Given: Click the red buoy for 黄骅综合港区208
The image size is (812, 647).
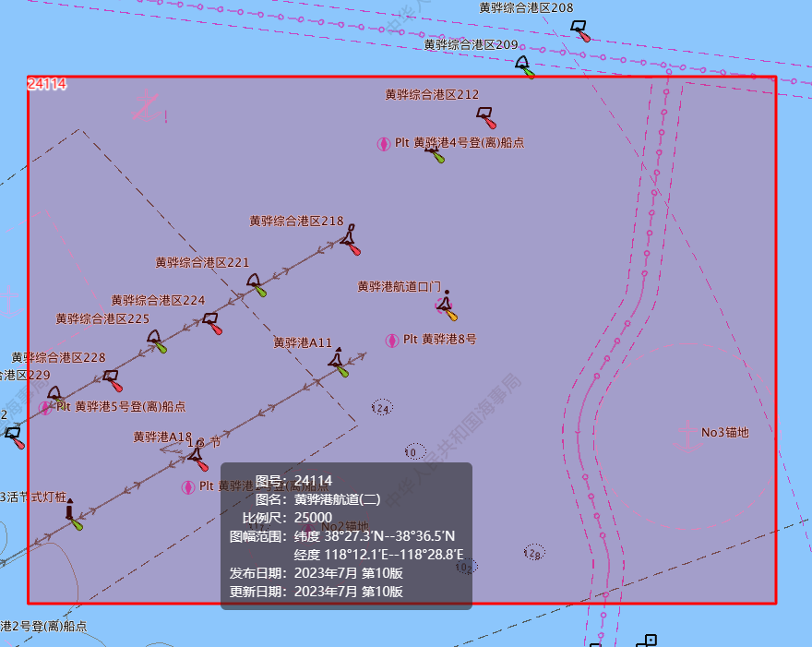Looking at the screenshot, I should tap(580, 31).
